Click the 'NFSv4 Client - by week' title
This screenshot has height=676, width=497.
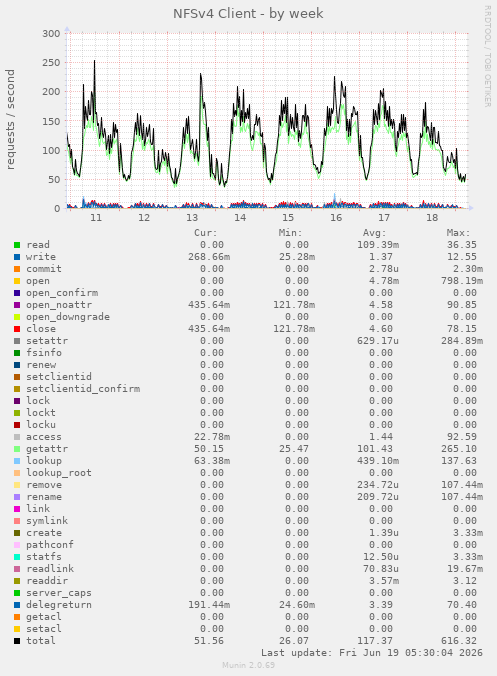pos(248,14)
